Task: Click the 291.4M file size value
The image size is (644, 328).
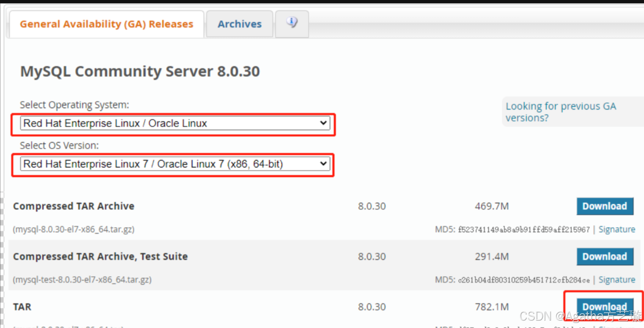Action: (492, 256)
